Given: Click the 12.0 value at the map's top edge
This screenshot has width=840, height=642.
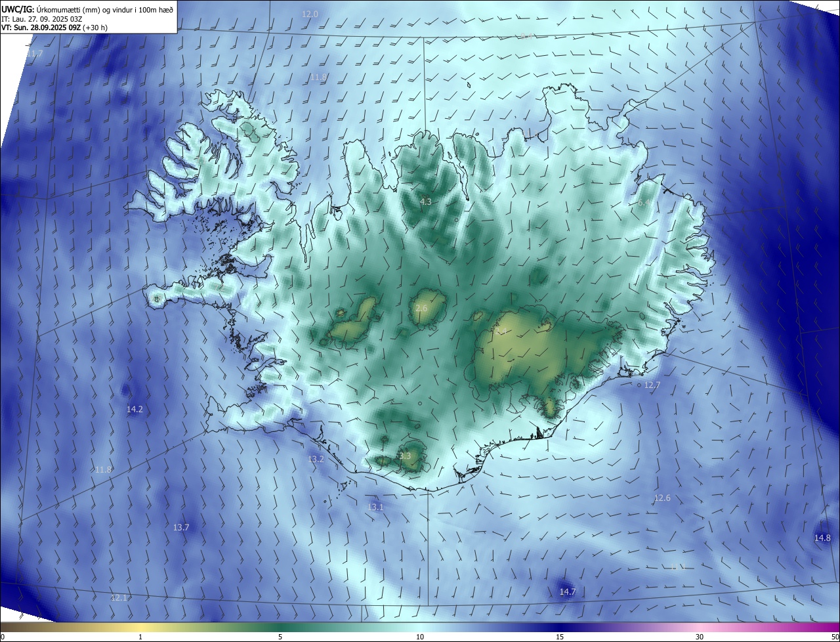Looking at the screenshot, I should click(x=310, y=14).
